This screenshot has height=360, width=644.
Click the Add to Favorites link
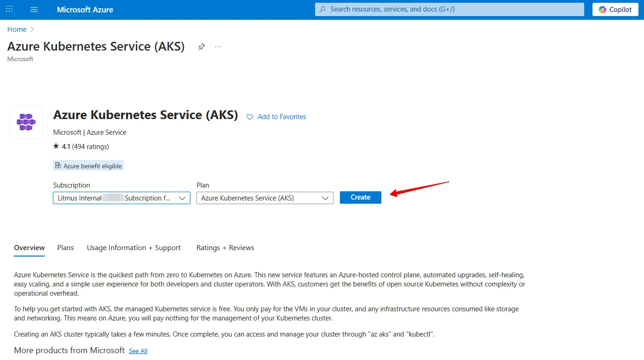point(282,117)
